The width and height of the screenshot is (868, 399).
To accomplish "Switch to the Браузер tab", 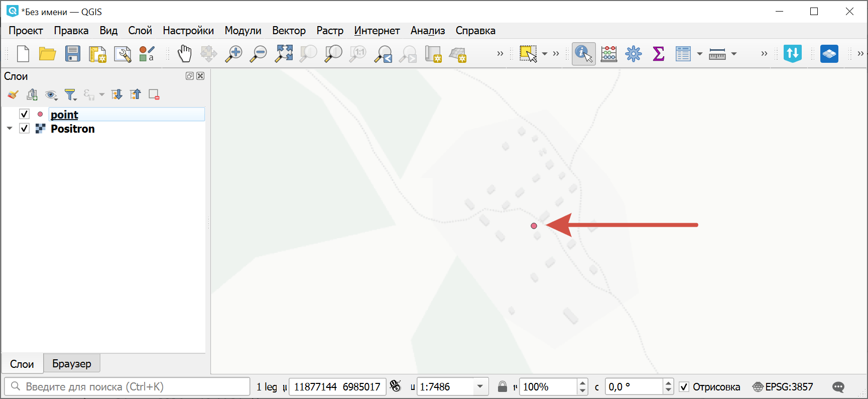I will tap(72, 363).
